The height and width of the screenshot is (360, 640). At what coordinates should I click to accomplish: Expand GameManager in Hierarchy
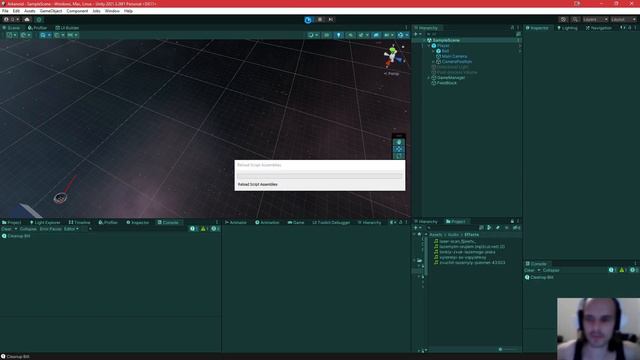(x=429, y=78)
